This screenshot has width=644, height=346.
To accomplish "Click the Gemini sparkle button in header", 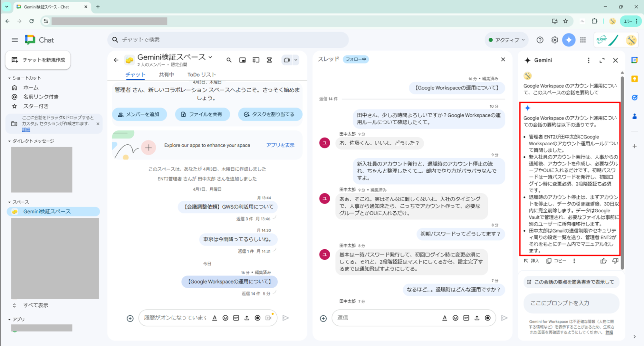I will point(569,40).
